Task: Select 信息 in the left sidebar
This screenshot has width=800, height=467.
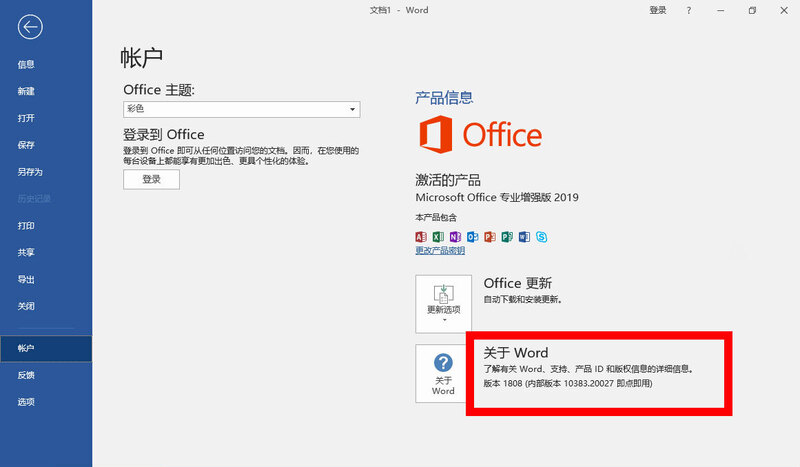Action: tap(26, 65)
